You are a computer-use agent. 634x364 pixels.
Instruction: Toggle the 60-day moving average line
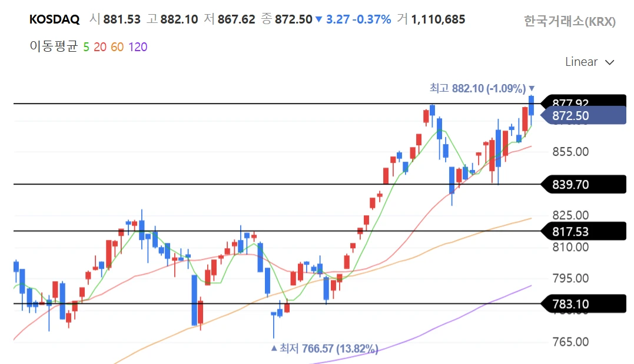[117, 47]
